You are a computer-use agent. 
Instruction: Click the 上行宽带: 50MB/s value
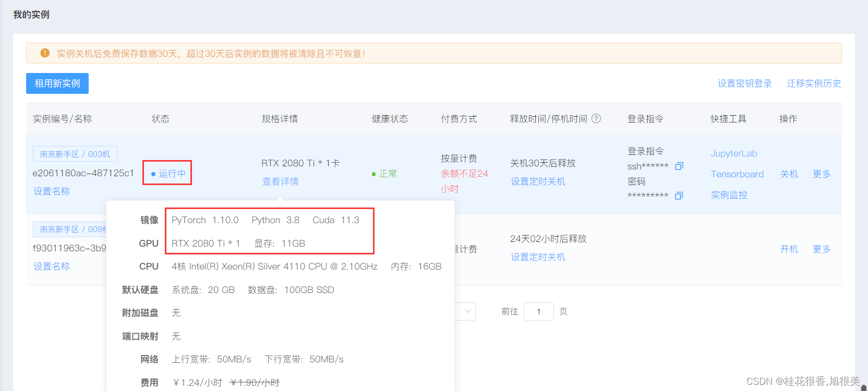(x=211, y=359)
